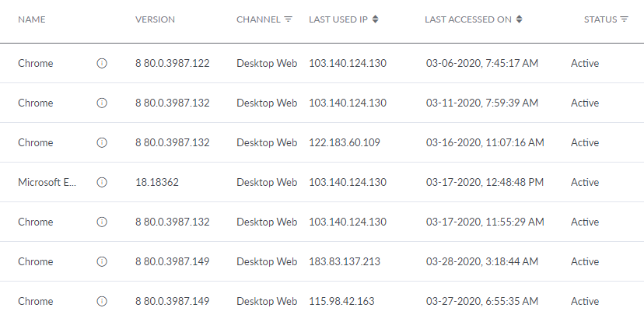
Task: Click IP address 122.183.60.109
Action: 345,142
